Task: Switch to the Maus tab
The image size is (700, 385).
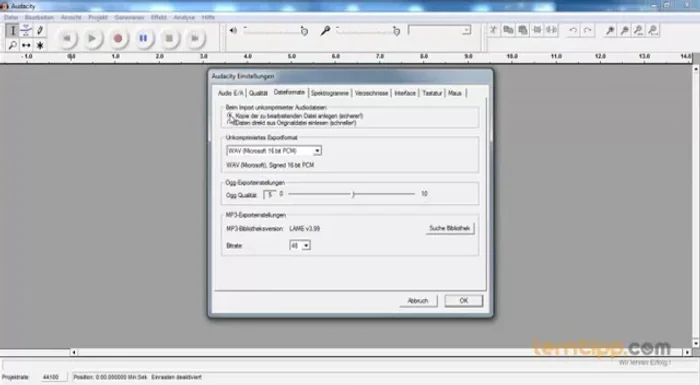Action: click(455, 93)
